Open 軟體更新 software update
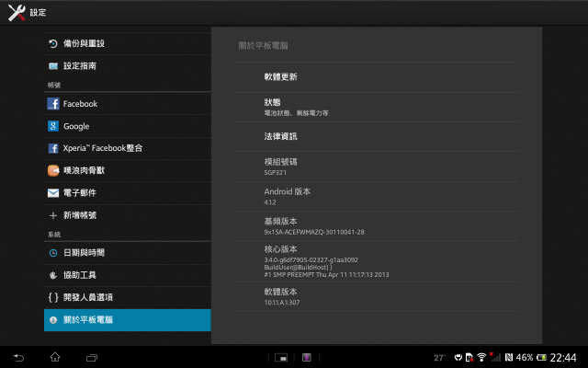 tap(377, 77)
